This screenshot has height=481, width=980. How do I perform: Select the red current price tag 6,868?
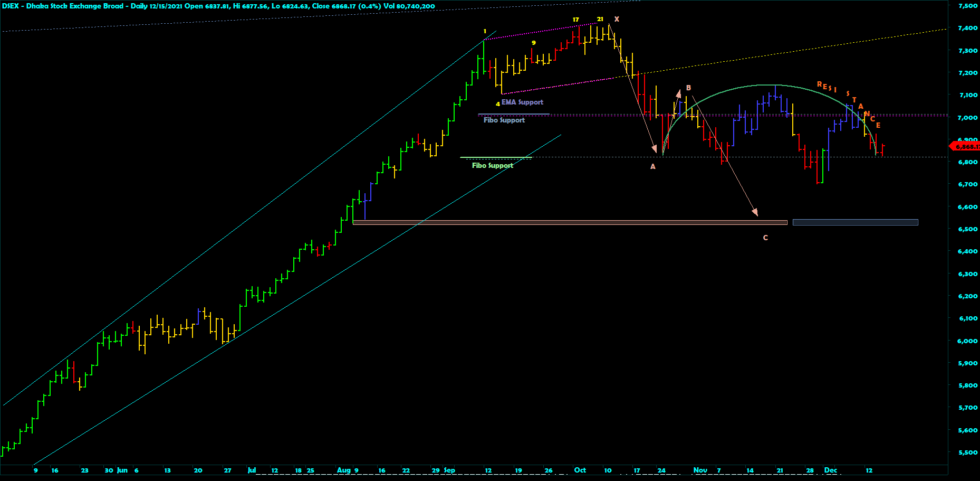(x=964, y=146)
